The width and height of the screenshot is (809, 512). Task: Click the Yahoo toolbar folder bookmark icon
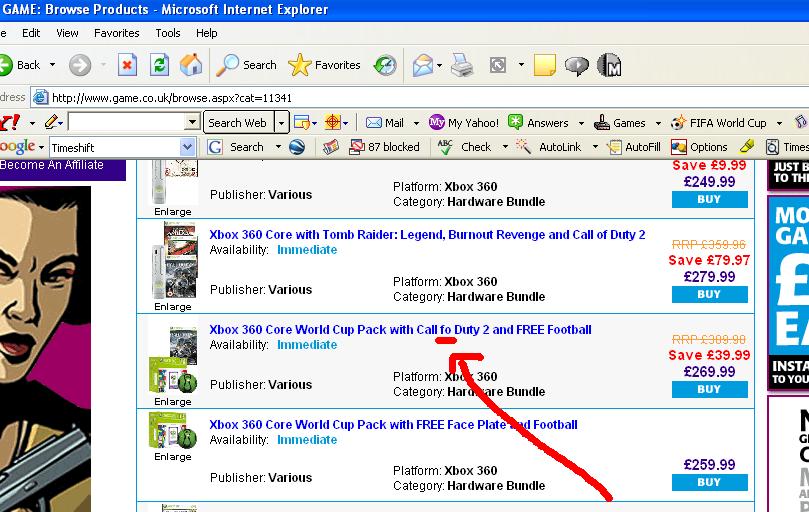tap(302, 123)
